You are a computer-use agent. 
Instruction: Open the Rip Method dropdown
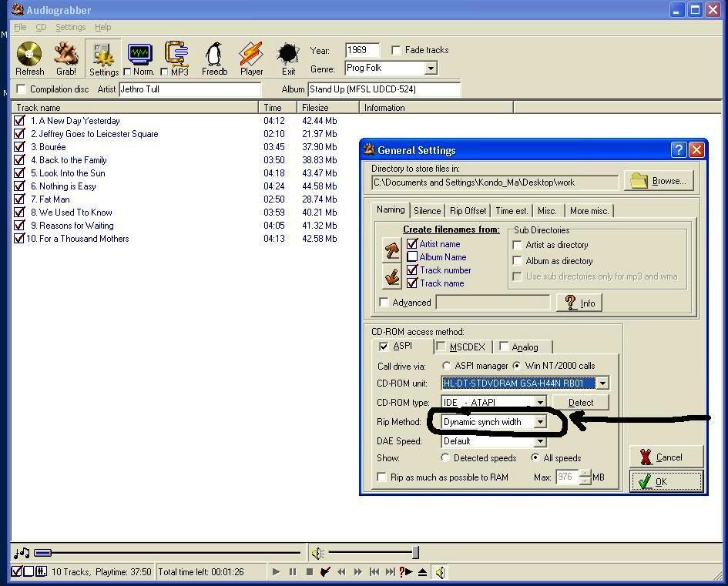coord(540,422)
